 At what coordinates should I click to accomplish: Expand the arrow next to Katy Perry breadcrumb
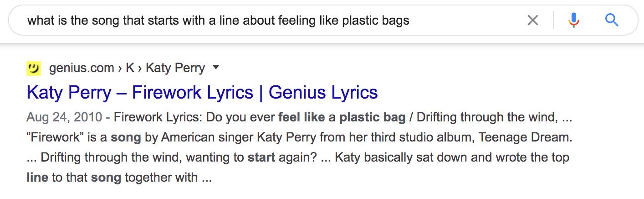click(x=216, y=68)
